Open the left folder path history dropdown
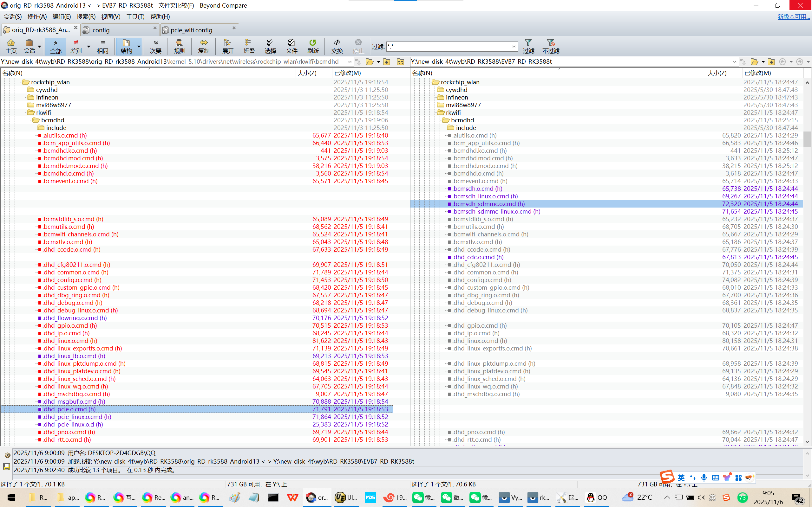This screenshot has height=507, width=812. [350, 62]
